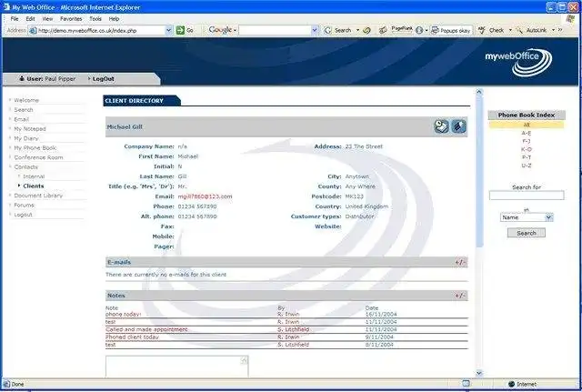Click the LogOut link in user bar

(x=103, y=79)
